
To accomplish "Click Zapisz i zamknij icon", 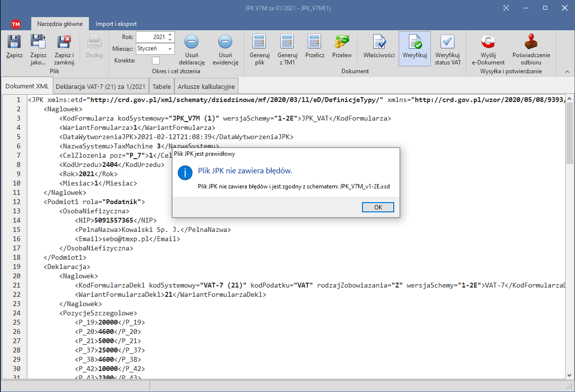I will (x=64, y=43).
